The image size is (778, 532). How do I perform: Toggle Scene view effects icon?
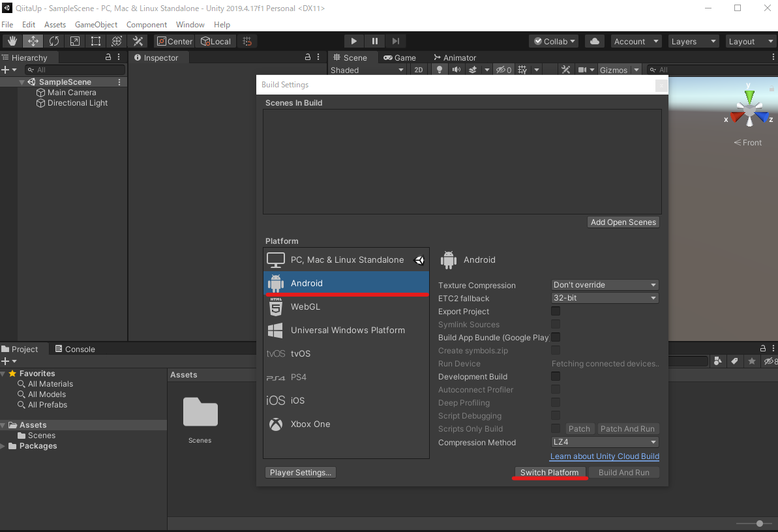[473, 70]
